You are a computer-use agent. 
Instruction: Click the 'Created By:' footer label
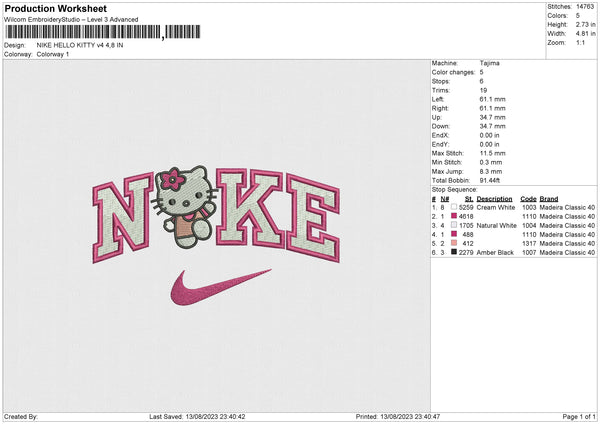[21, 416]
